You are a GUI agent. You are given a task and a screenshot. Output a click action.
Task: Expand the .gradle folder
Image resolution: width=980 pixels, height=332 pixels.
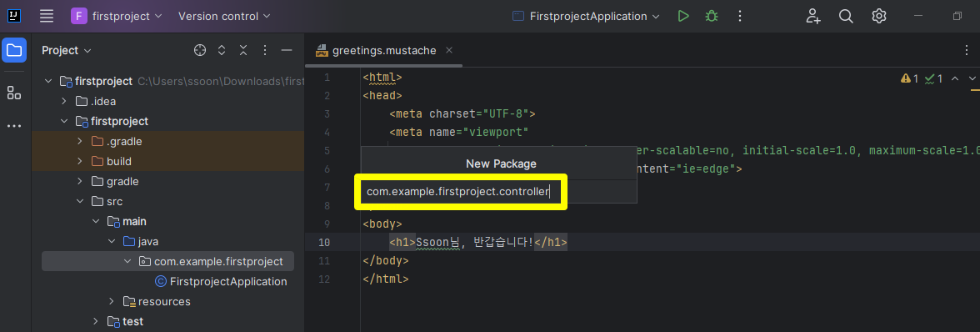(79, 141)
